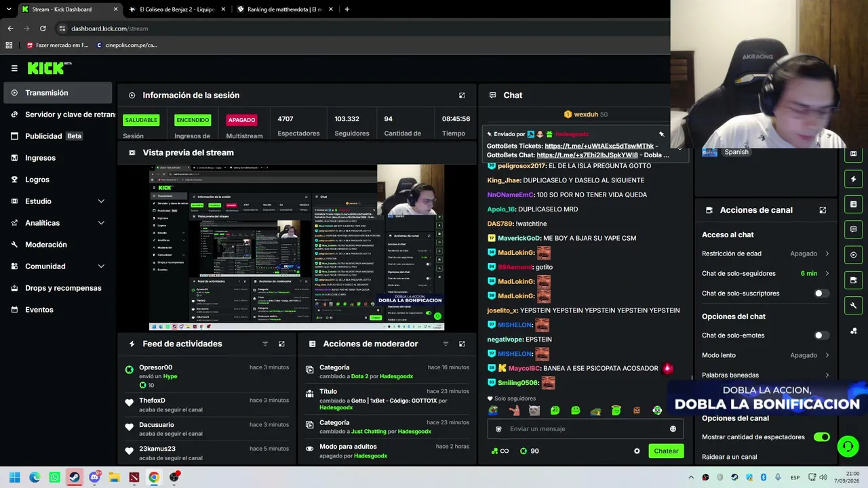
Task: Click the chat bubble widget in right rail
Action: 854,229
